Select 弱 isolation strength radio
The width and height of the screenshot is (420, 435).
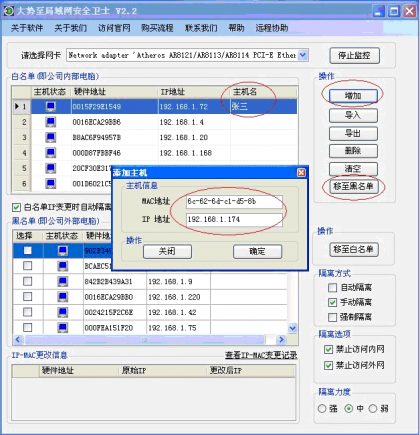(373, 408)
